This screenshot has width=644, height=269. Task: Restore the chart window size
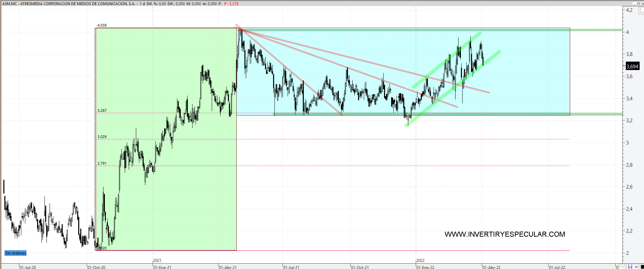click(638, 4)
